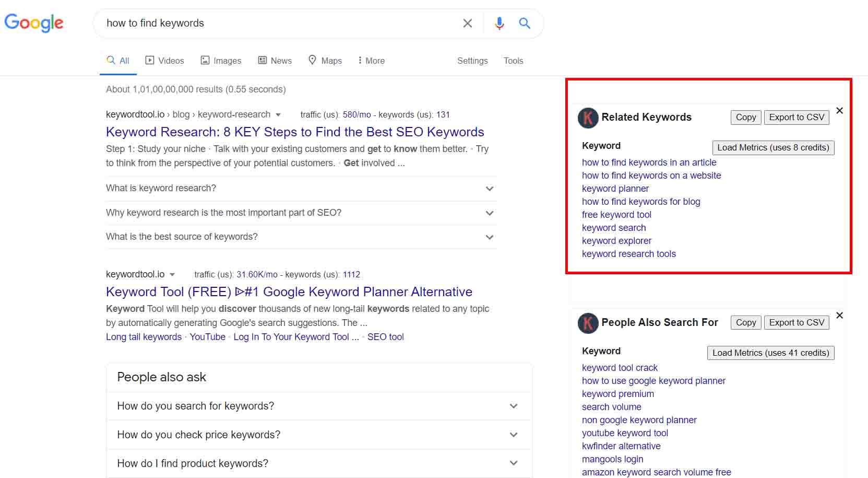Image resolution: width=868 pixels, height=478 pixels.
Task: Switch to the Images tab
Action: 221,61
